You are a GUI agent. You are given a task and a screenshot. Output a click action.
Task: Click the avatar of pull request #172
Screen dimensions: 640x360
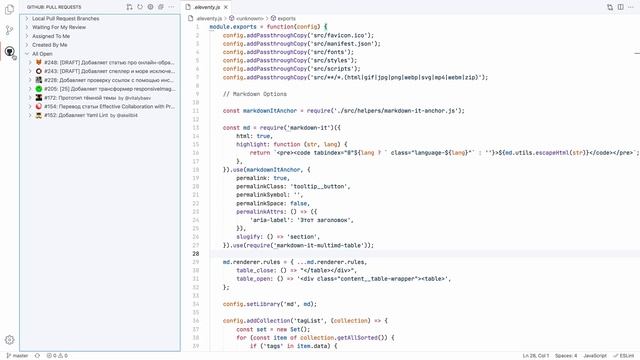tap(39, 98)
